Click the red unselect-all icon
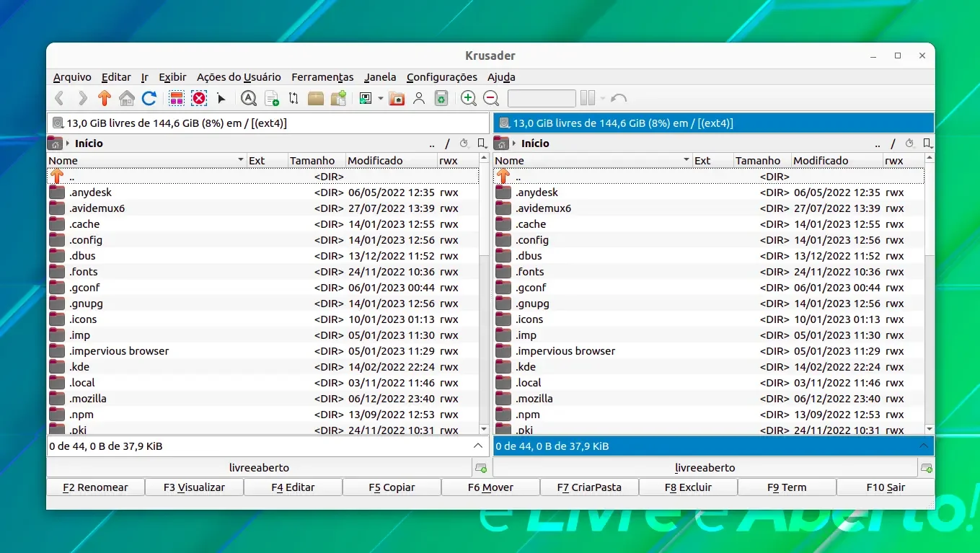 tap(199, 99)
